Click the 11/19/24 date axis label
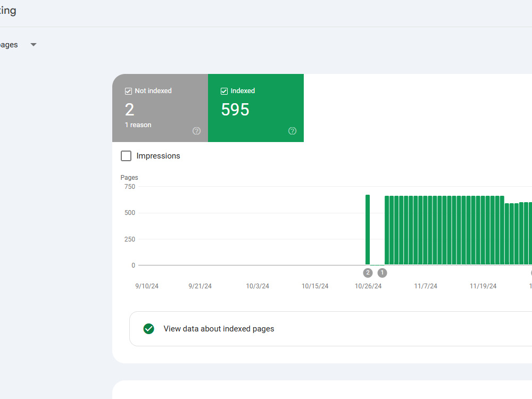Screen dimensions: 532x399 [483, 286]
